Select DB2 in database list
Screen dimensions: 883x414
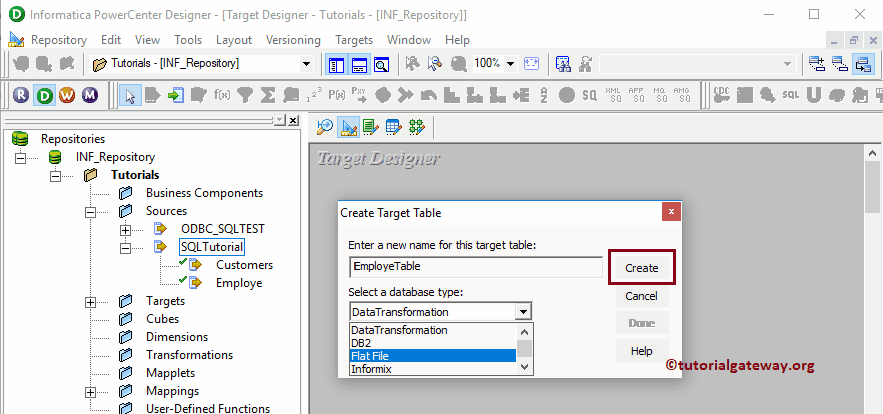point(432,342)
